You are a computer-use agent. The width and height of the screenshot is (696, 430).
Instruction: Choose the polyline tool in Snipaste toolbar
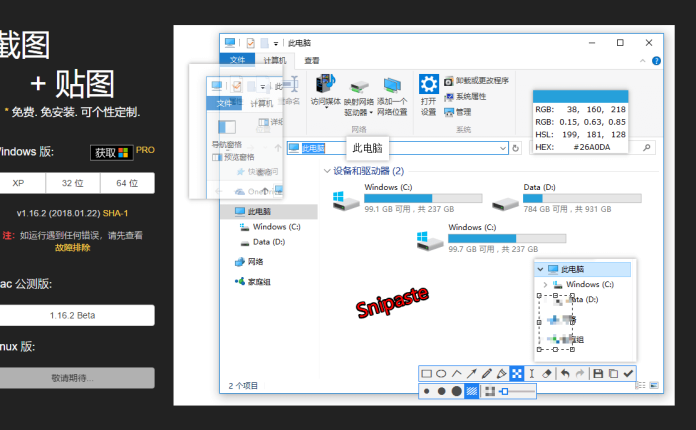[456, 374]
